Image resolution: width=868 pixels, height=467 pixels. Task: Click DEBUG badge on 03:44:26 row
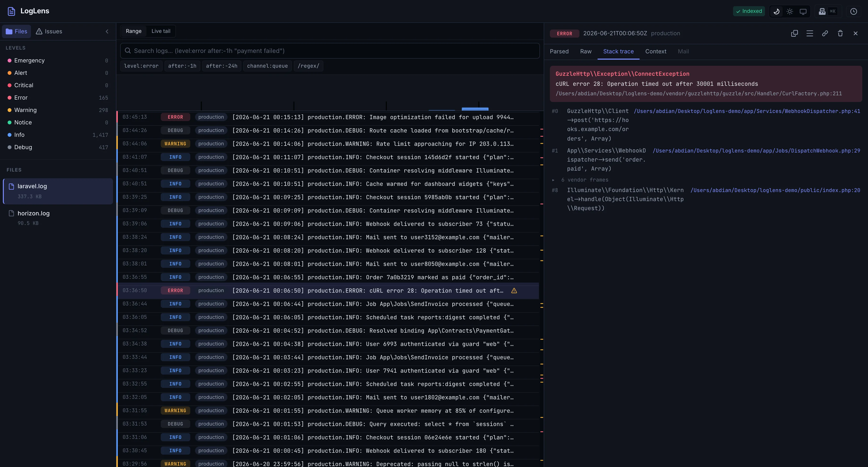175,131
